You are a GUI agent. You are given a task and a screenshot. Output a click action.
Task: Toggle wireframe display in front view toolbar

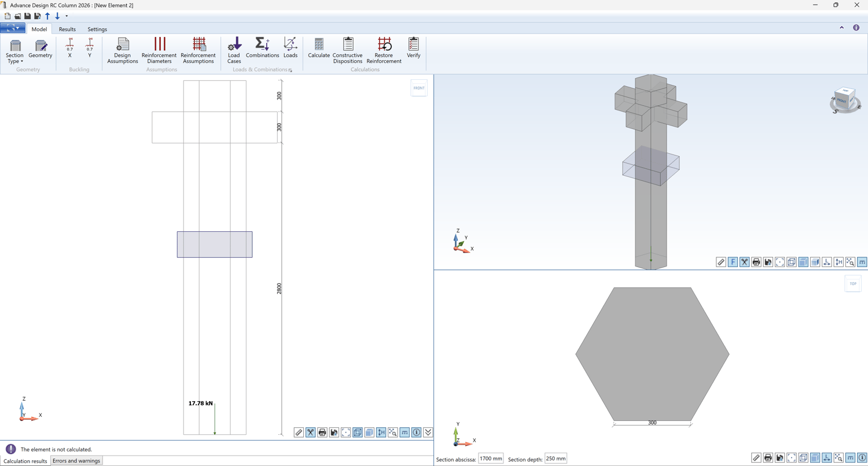point(358,432)
